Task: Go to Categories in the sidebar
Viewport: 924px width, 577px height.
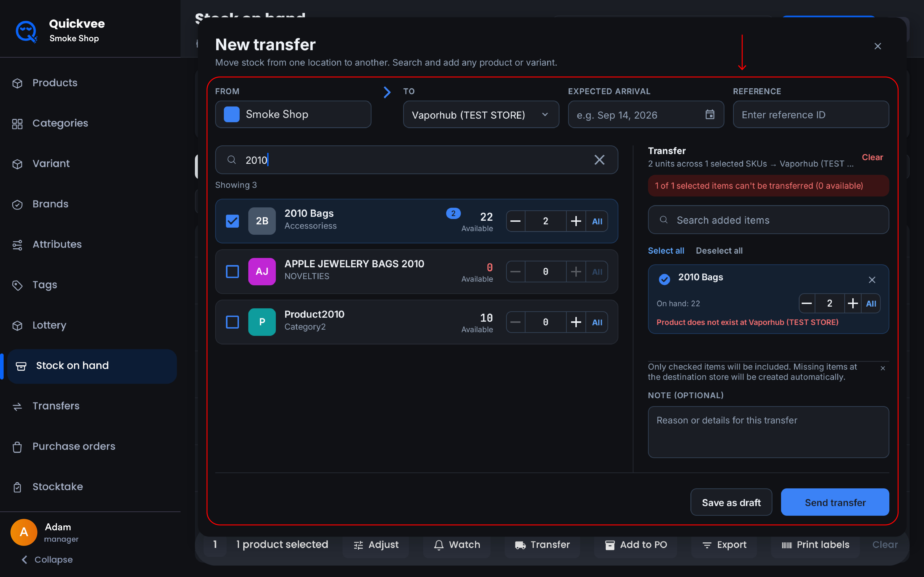Action: tap(60, 123)
